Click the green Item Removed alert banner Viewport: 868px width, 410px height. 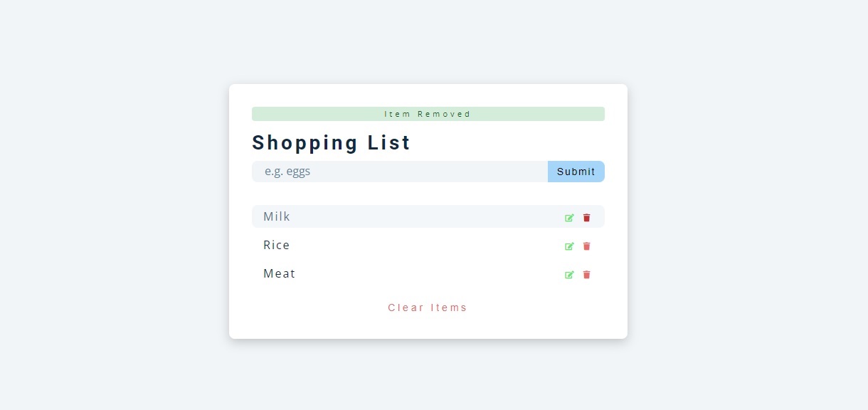428,114
